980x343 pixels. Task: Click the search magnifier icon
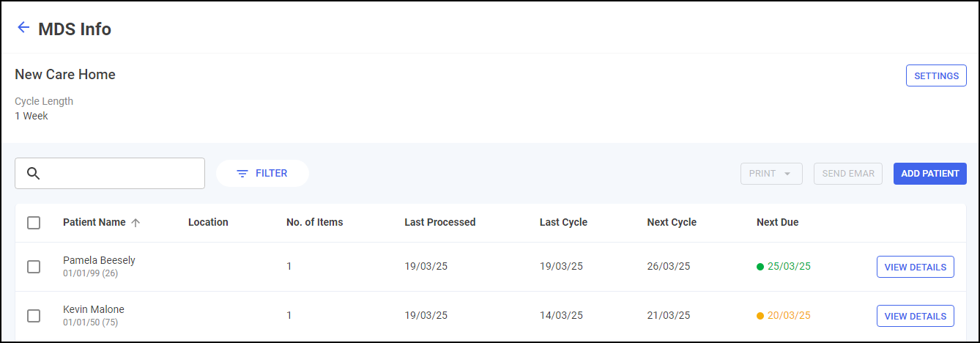[x=32, y=174]
